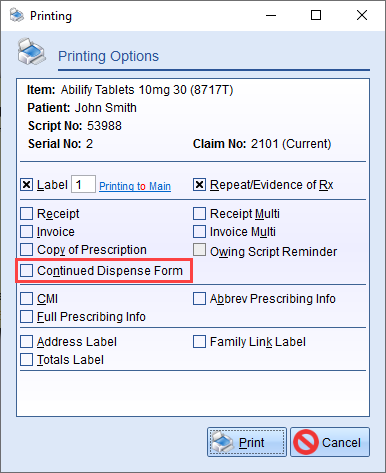The width and height of the screenshot is (386, 473).
Task: Click the printer icon on the Print button
Action: [224, 442]
